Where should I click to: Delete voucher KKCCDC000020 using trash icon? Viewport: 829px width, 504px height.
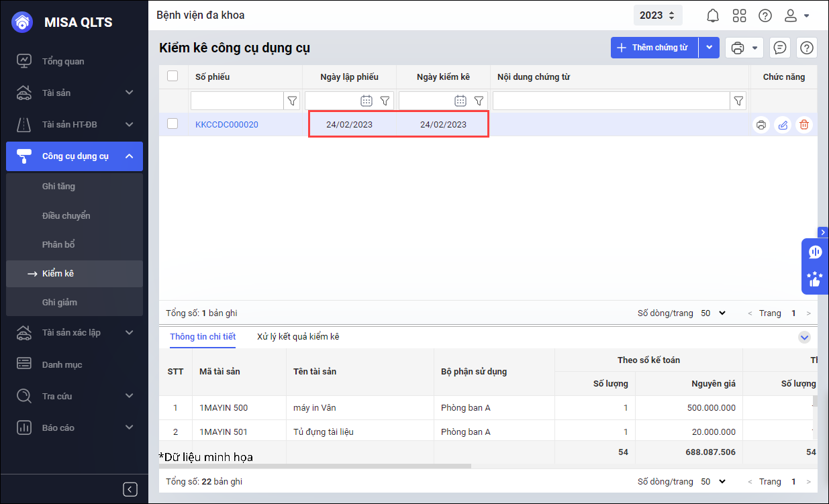804,125
